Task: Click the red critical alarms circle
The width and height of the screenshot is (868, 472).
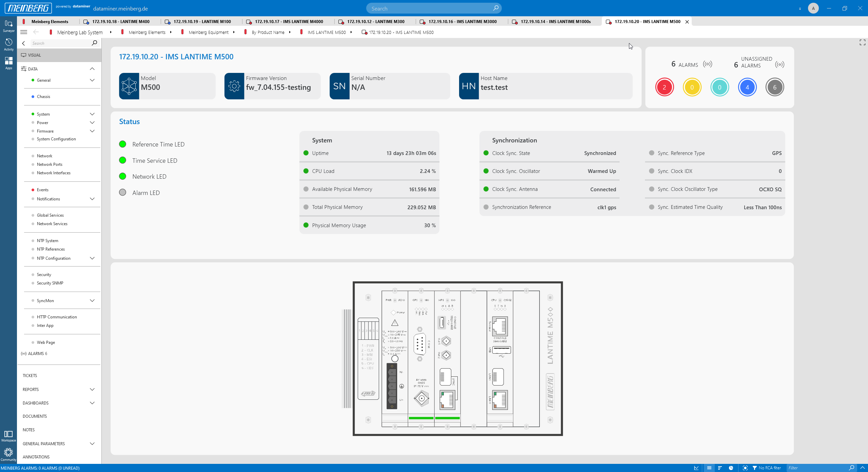Action: coord(664,87)
